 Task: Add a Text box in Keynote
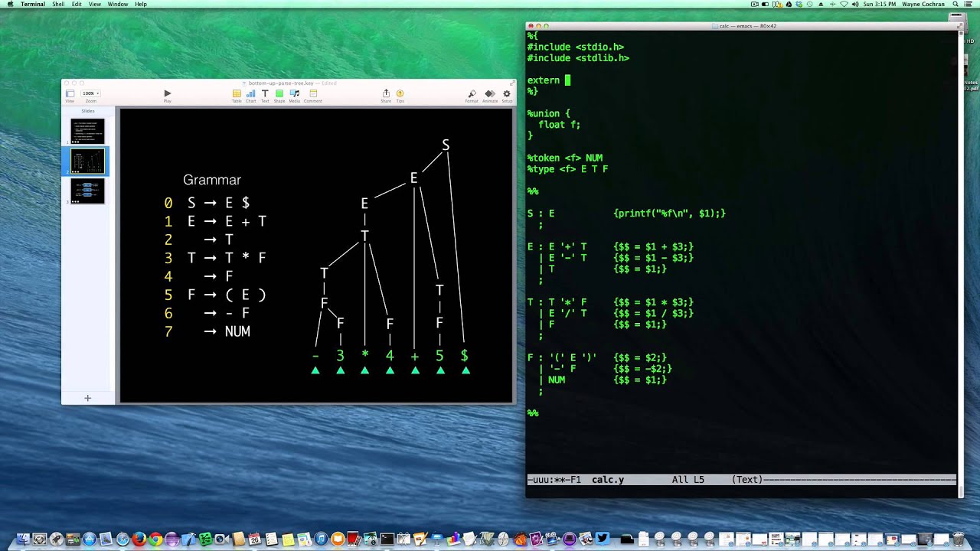265,95
